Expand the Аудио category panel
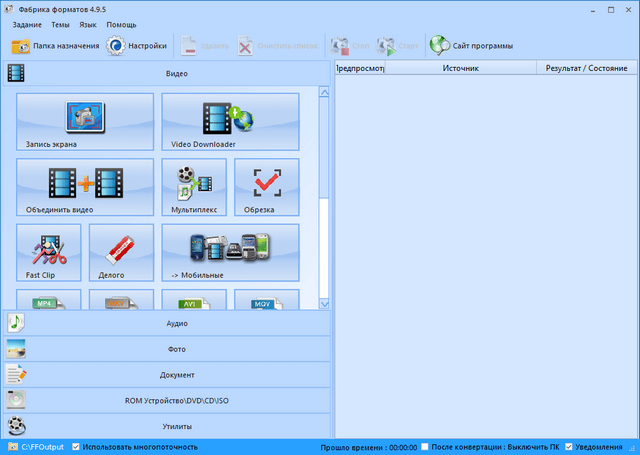 pyautogui.click(x=166, y=324)
